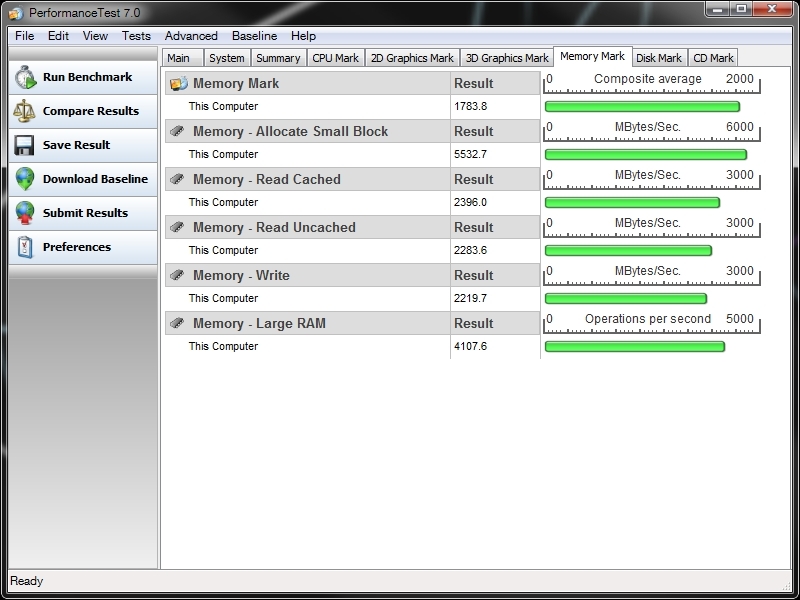This screenshot has height=600, width=800.
Task: Switch to the CD Mark tab
Action: [713, 58]
